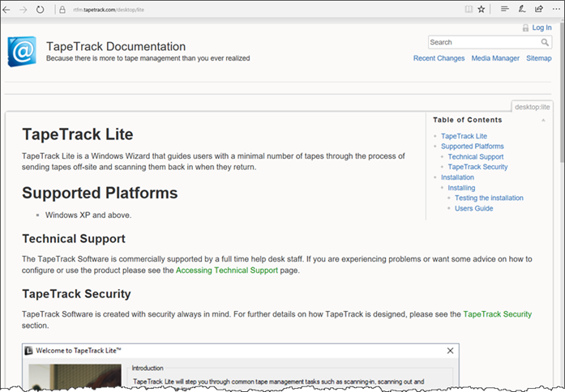Open reading view book icon

pyautogui.click(x=469, y=10)
